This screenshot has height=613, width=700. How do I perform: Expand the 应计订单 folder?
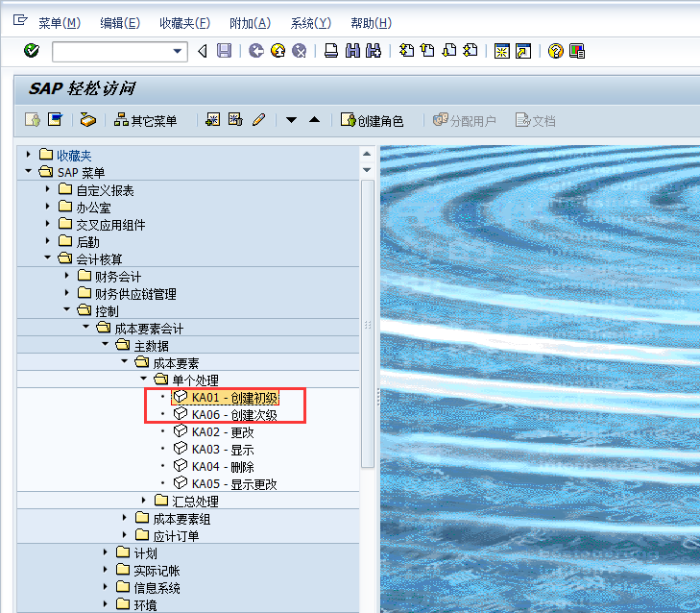coord(125,535)
